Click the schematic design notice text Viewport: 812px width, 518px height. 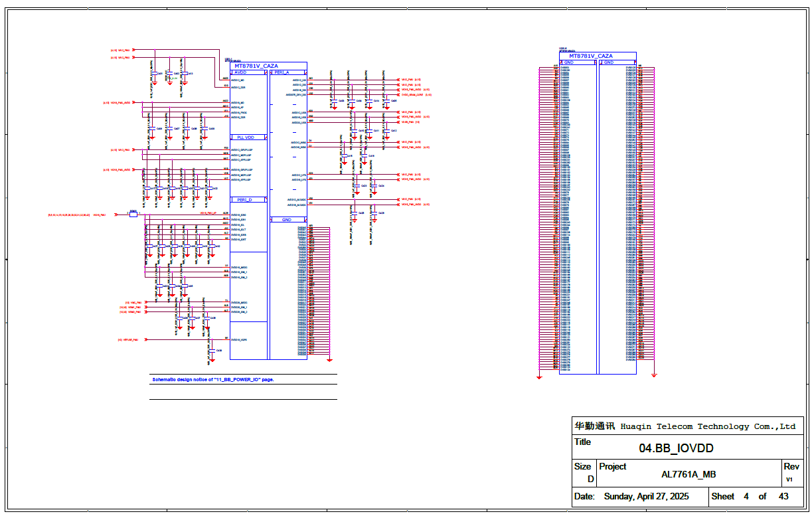pyautogui.click(x=212, y=380)
